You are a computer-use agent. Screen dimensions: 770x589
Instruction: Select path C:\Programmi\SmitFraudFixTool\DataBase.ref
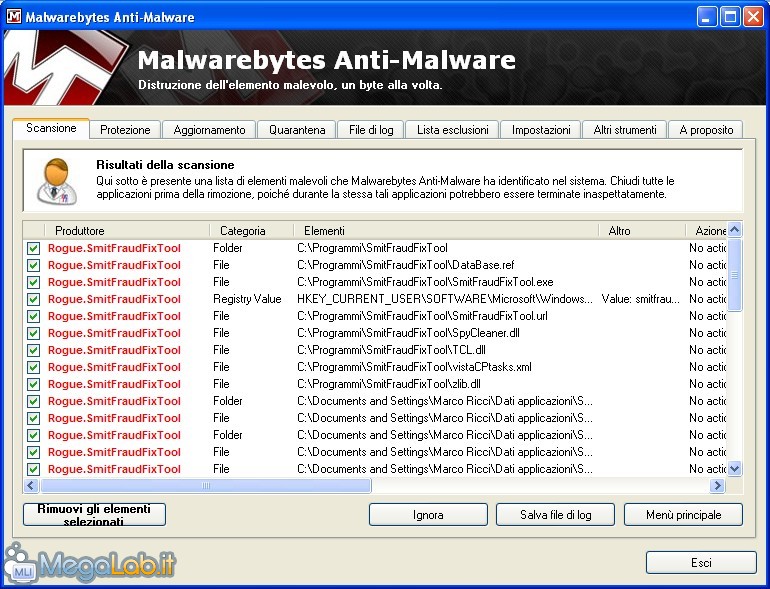pos(406,265)
